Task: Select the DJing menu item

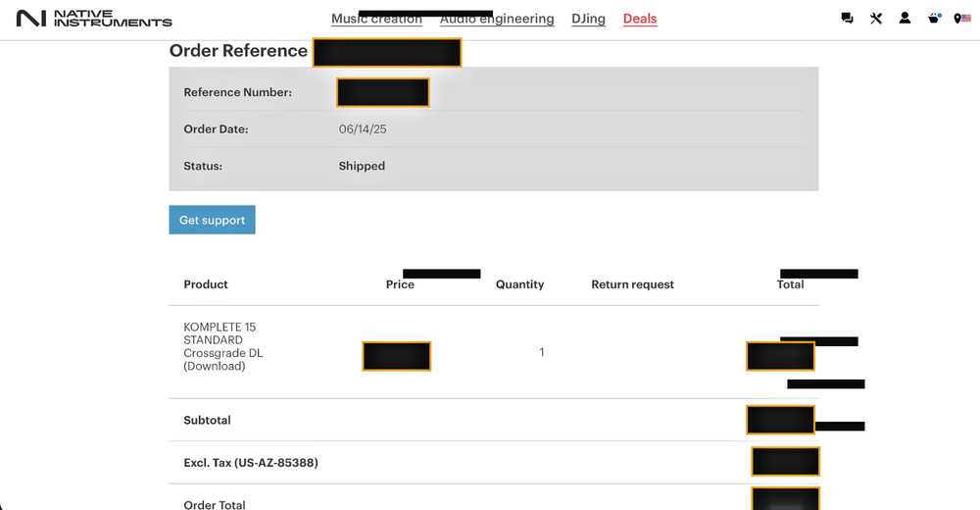Action: click(588, 20)
